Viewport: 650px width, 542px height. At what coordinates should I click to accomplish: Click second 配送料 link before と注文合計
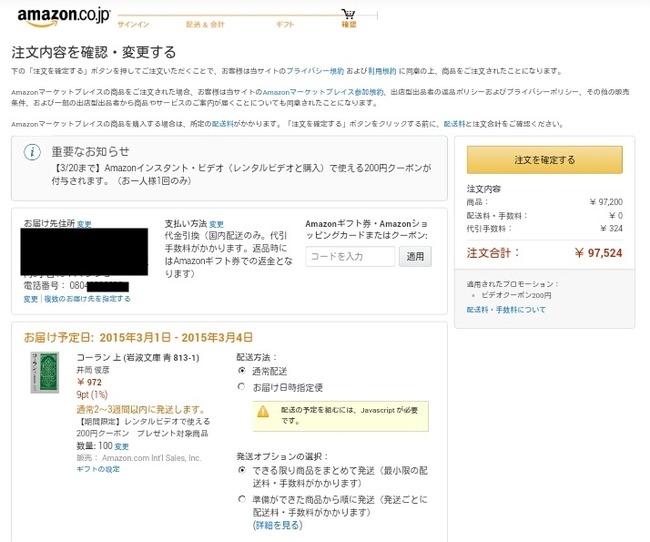454,124
